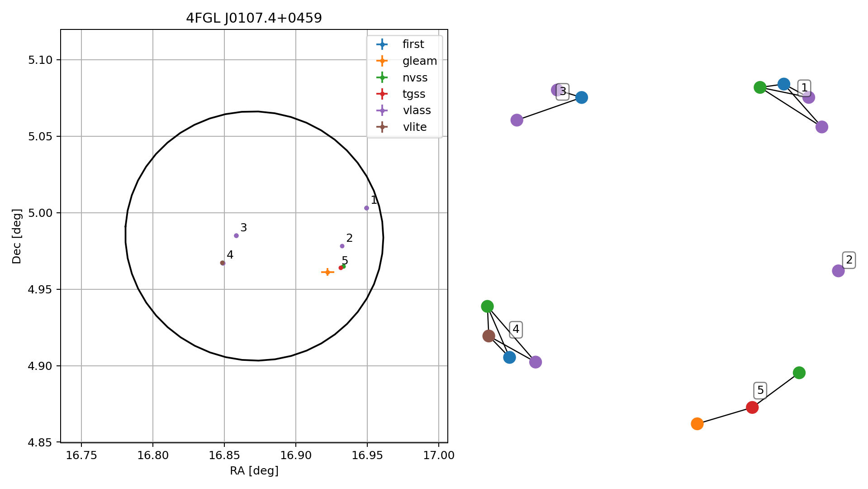The height and width of the screenshot is (489, 868).
Task: Click the boxed label 5 in the graph
Action: tap(760, 390)
